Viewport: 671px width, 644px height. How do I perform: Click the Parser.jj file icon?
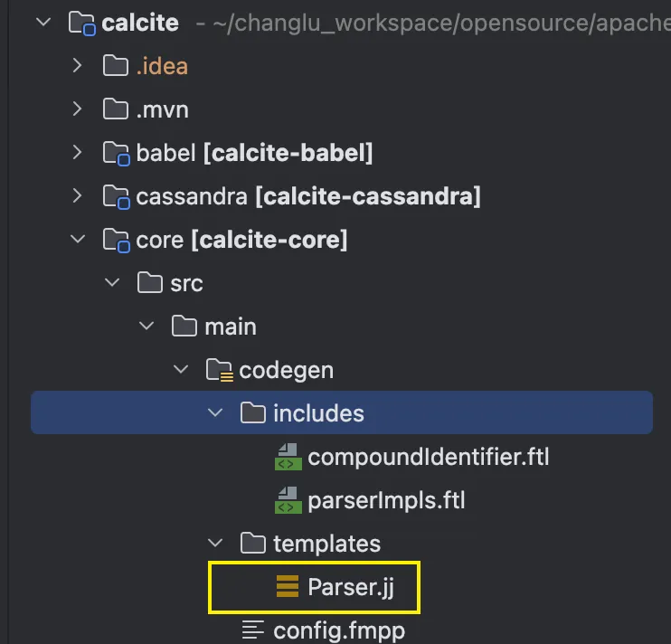pyautogui.click(x=288, y=587)
